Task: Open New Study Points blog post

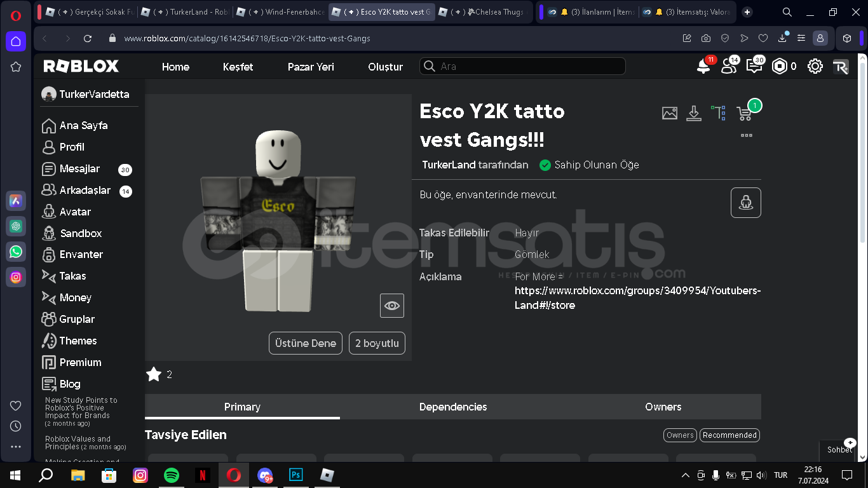Action: tap(81, 408)
